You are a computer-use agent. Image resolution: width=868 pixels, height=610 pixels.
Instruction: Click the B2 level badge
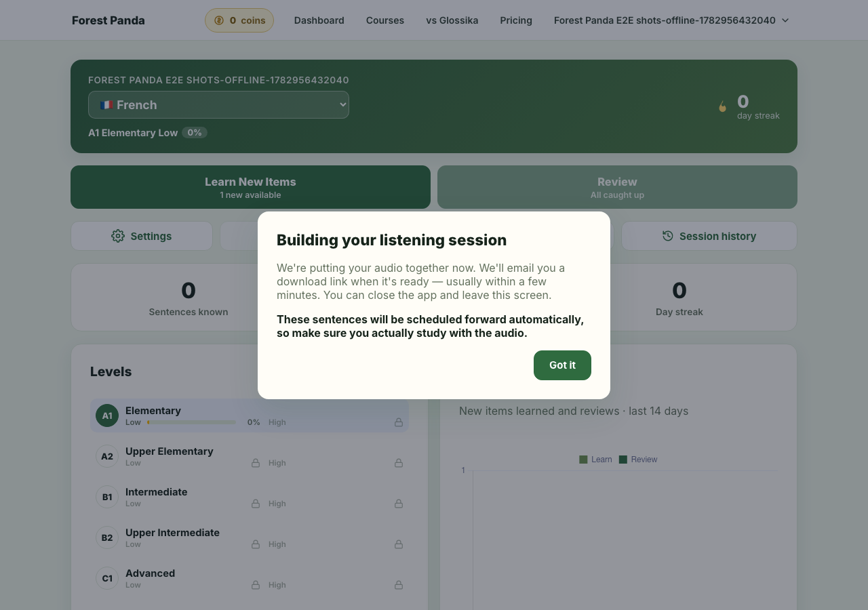click(x=107, y=537)
